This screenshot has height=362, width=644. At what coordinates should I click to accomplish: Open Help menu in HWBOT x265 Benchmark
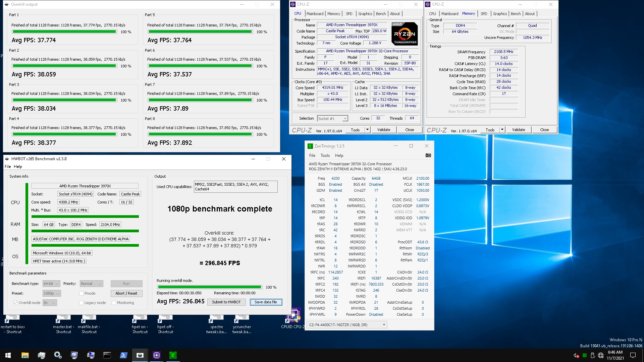coord(18,167)
